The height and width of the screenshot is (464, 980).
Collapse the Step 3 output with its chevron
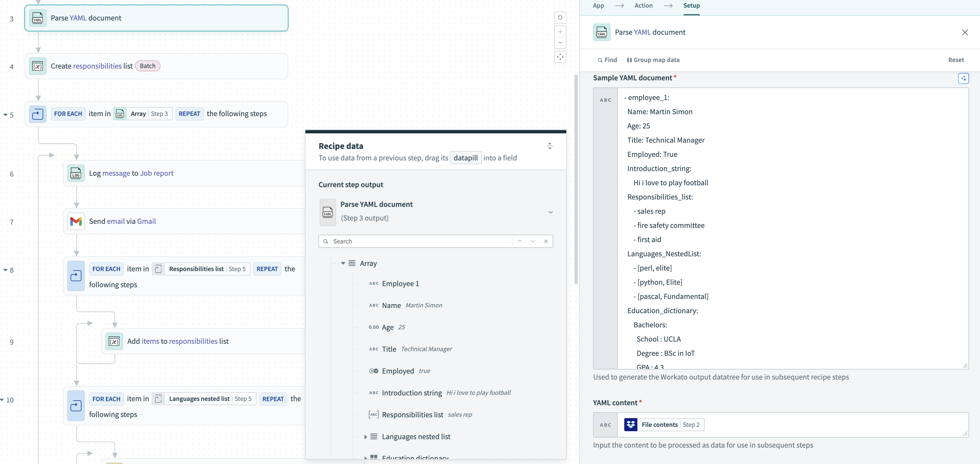[x=550, y=212]
